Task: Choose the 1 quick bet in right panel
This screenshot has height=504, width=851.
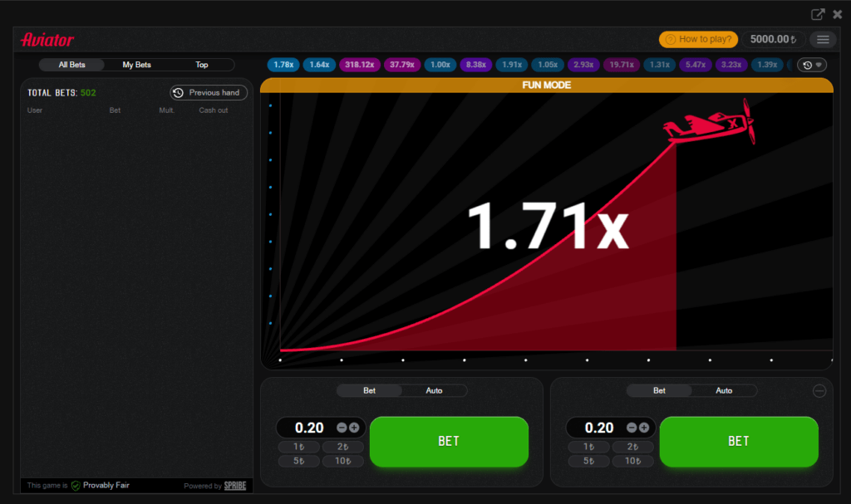Action: point(588,447)
